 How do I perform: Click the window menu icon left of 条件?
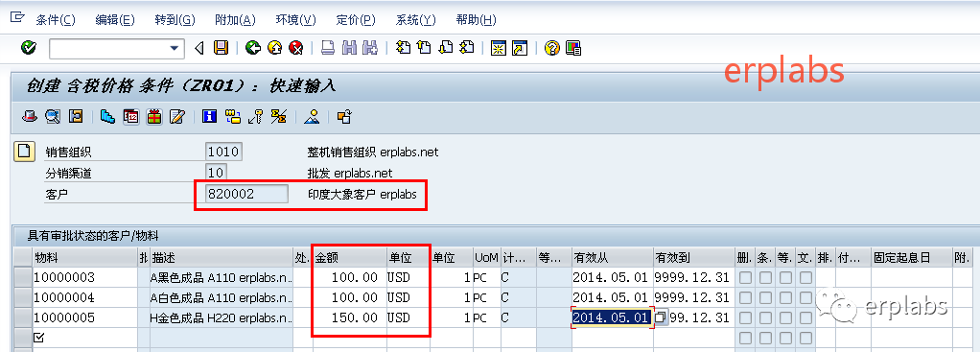[x=17, y=18]
